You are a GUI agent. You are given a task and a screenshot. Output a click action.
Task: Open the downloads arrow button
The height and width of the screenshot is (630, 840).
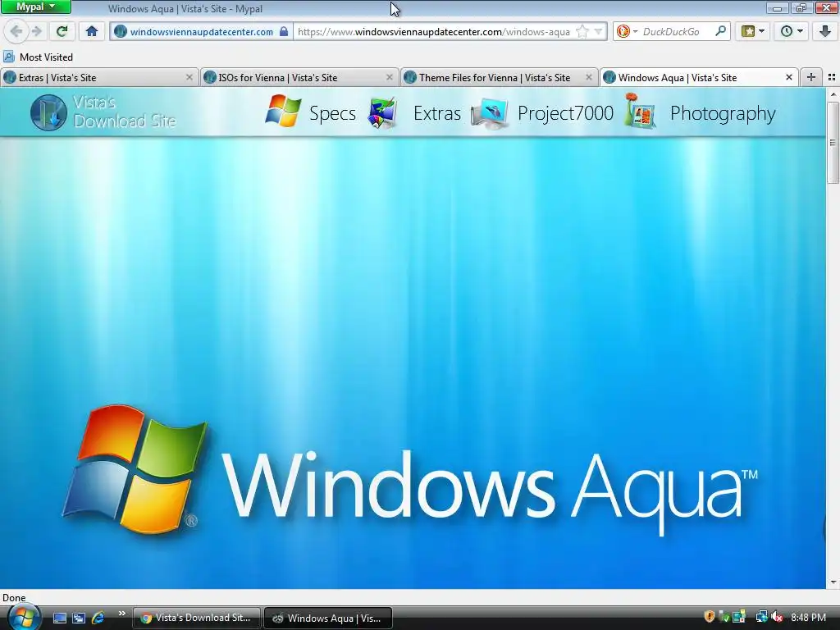[825, 32]
